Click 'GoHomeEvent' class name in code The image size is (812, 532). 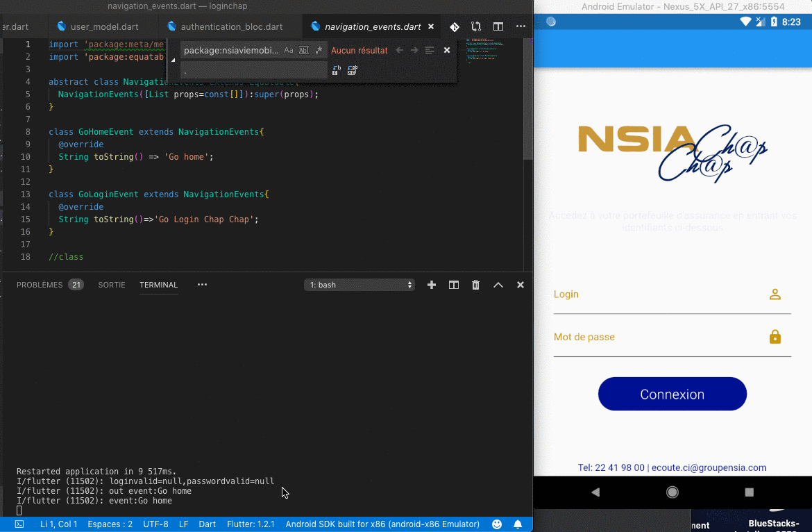105,131
